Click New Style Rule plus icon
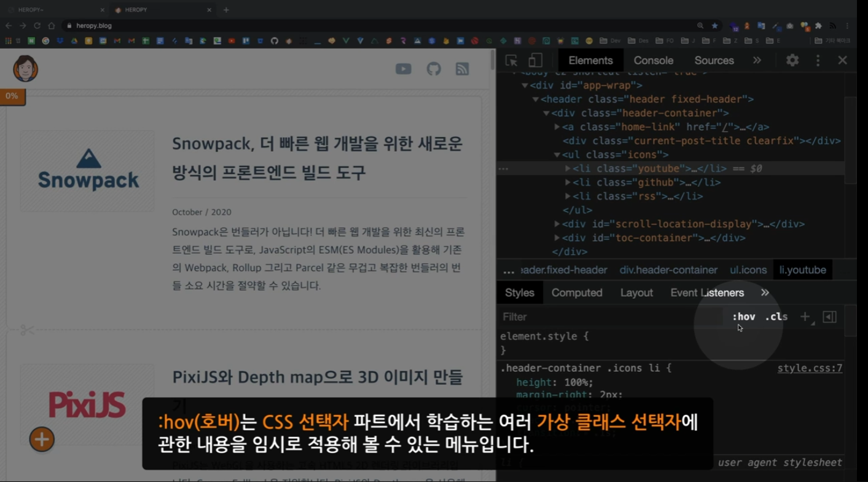The width and height of the screenshot is (868, 482). [805, 317]
